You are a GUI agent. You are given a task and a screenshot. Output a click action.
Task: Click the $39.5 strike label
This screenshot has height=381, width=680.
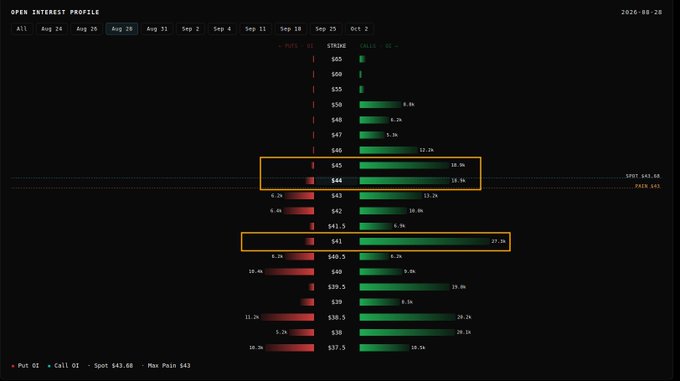[337, 287]
